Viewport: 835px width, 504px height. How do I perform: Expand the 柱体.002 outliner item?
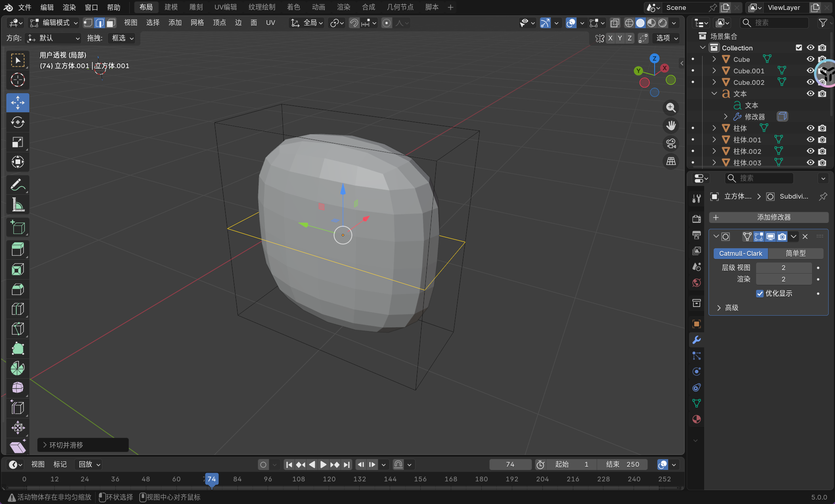point(714,151)
